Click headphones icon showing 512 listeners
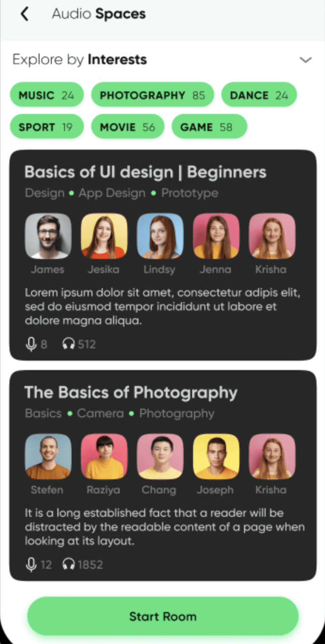 pos(69,344)
